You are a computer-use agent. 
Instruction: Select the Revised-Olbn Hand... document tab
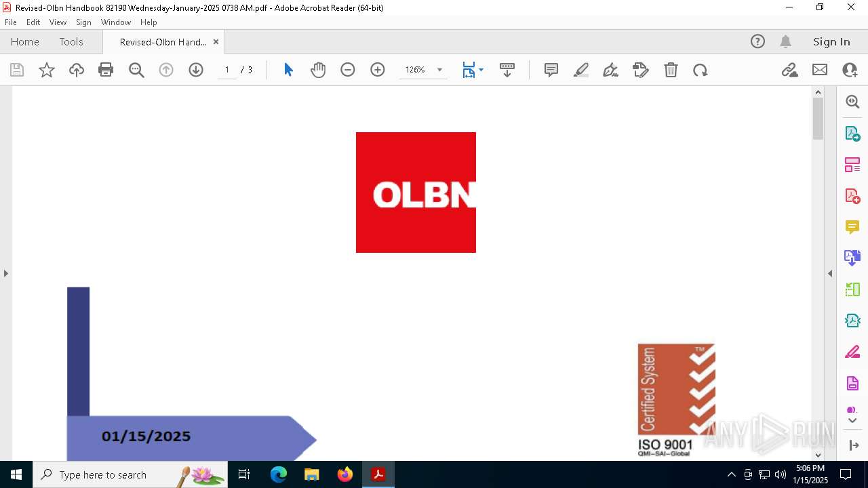coord(163,41)
